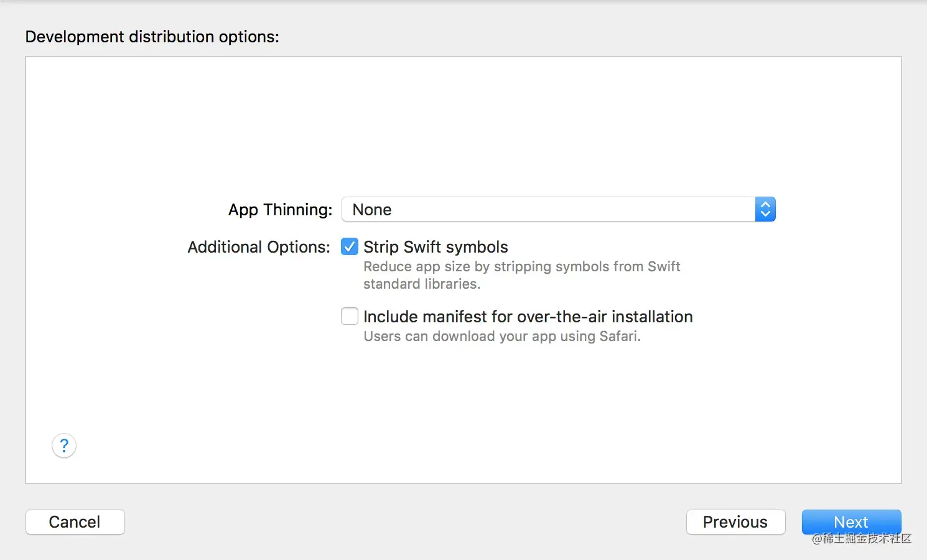Click the question mark help button
This screenshot has height=560, width=927.
[x=64, y=446]
